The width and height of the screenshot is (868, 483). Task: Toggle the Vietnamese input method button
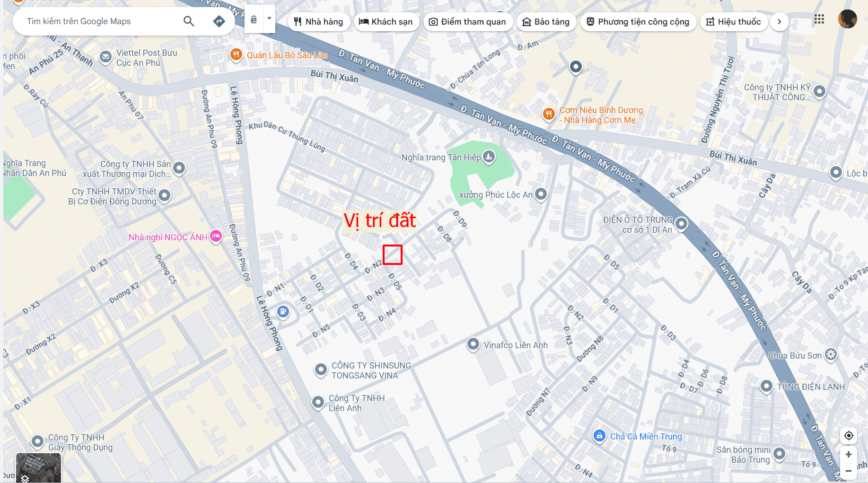coord(254,20)
